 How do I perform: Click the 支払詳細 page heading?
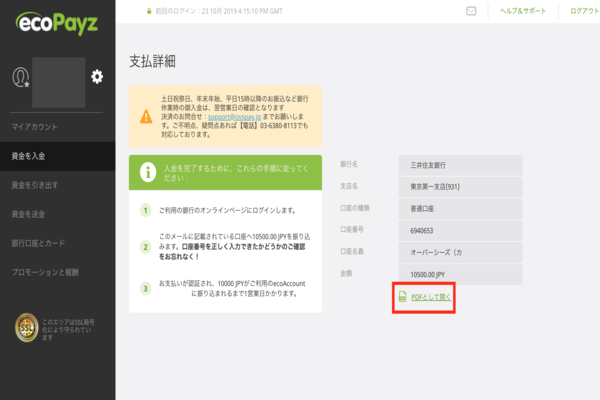[152, 61]
